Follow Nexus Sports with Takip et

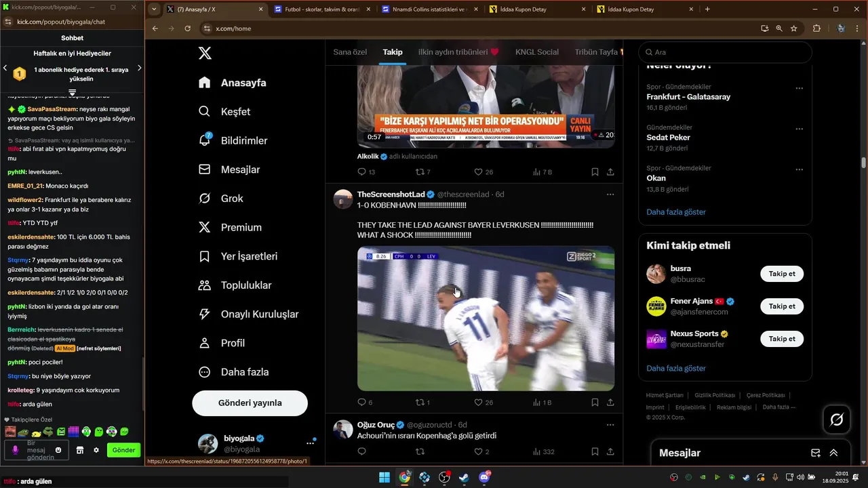click(x=782, y=339)
